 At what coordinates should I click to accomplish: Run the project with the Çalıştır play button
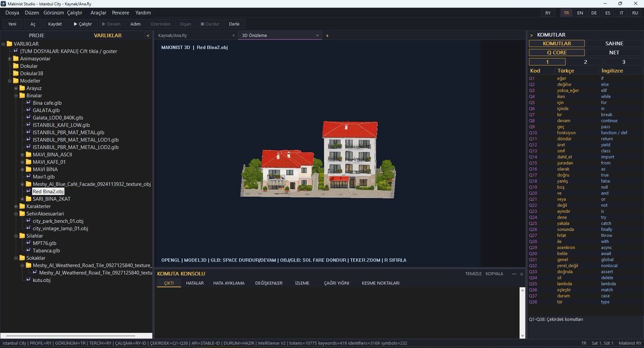[83, 24]
